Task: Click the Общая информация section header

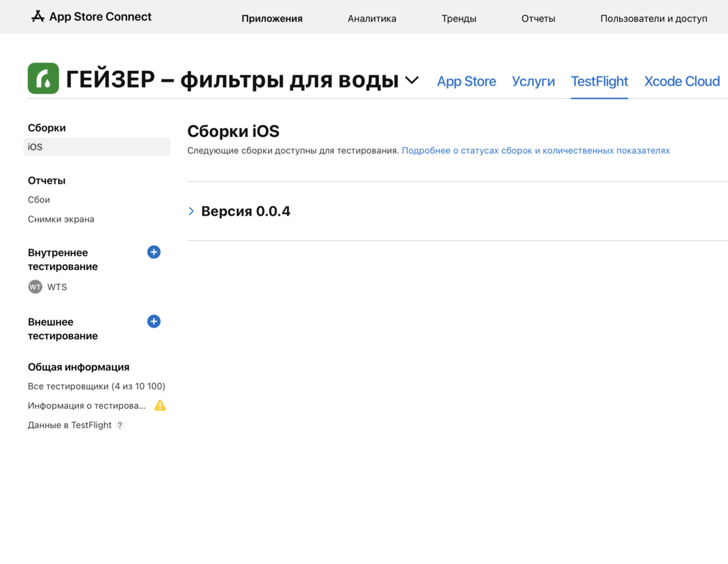Action: (x=79, y=367)
